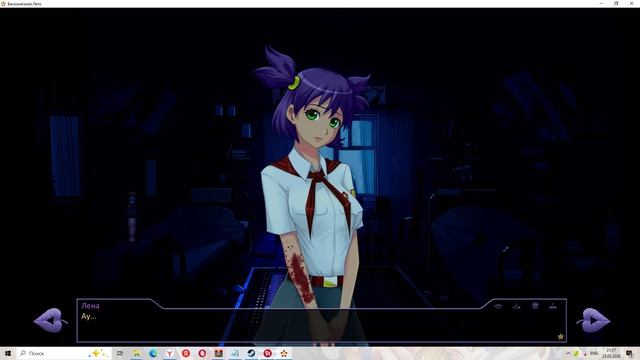The image size is (640, 360).
Task: Click the sparkle icon in the search box
Action: coord(98,353)
